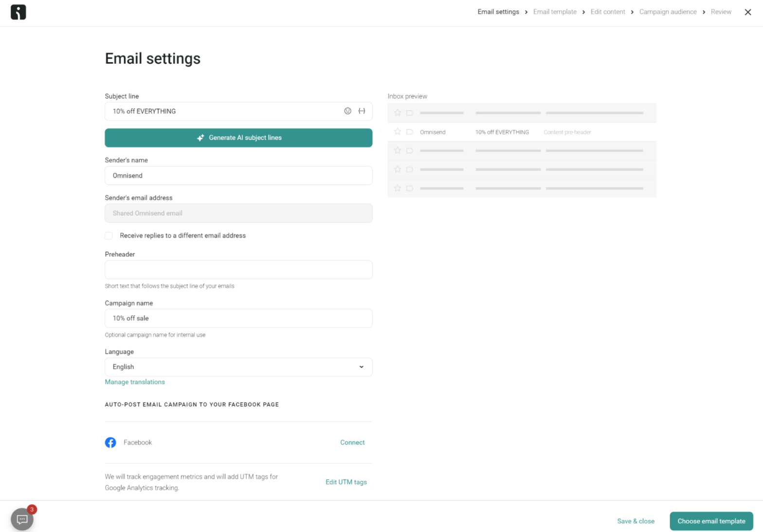Viewport: 763px width, 532px height.
Task: Open the Review step
Action: [721, 12]
